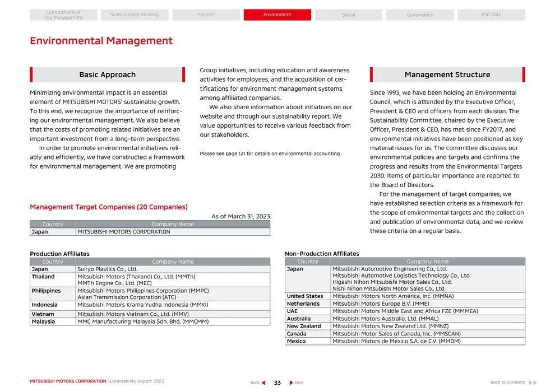Viewport: 555px width, 392px height.
Task: Click MITSUBISHI MOTORS CORPORATION footer text
Action: [68, 381]
